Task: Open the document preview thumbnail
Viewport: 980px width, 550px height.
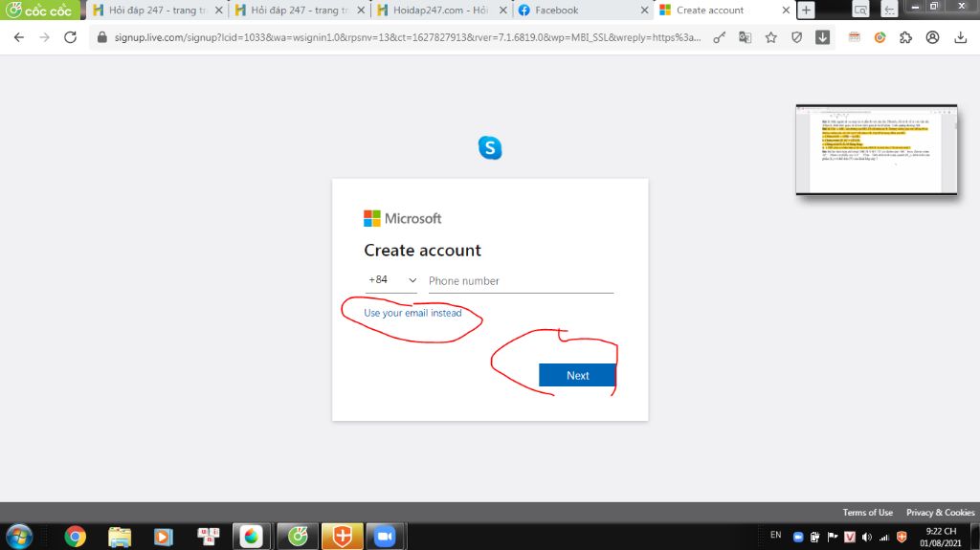Action: pos(877,149)
